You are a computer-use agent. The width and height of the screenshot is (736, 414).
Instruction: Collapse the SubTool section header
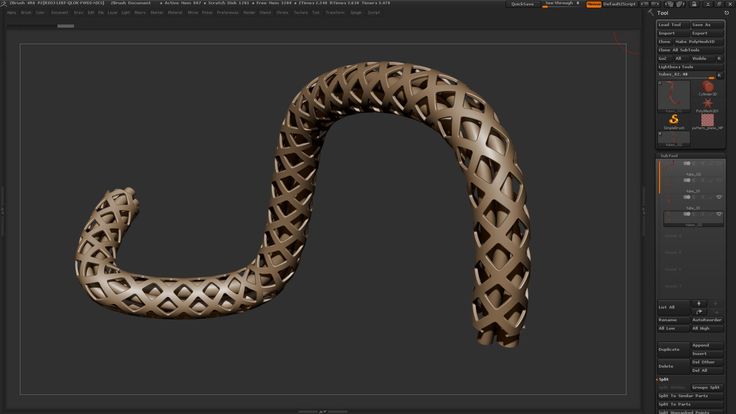tap(669, 155)
